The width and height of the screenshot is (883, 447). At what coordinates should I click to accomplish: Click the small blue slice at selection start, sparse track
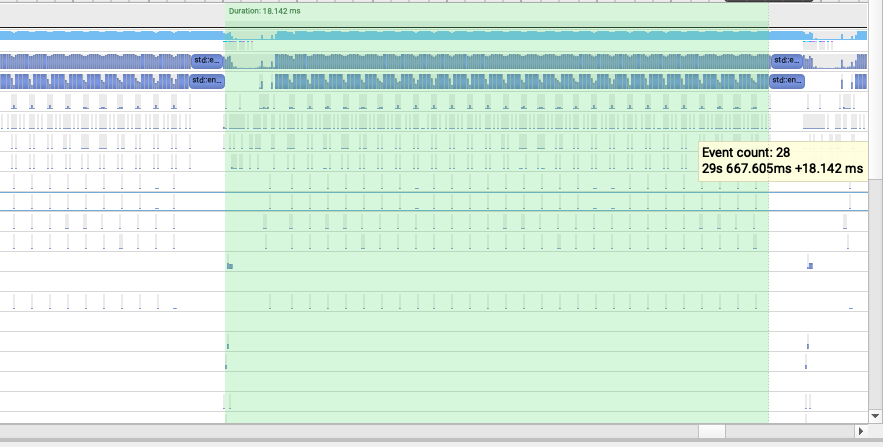(x=230, y=266)
